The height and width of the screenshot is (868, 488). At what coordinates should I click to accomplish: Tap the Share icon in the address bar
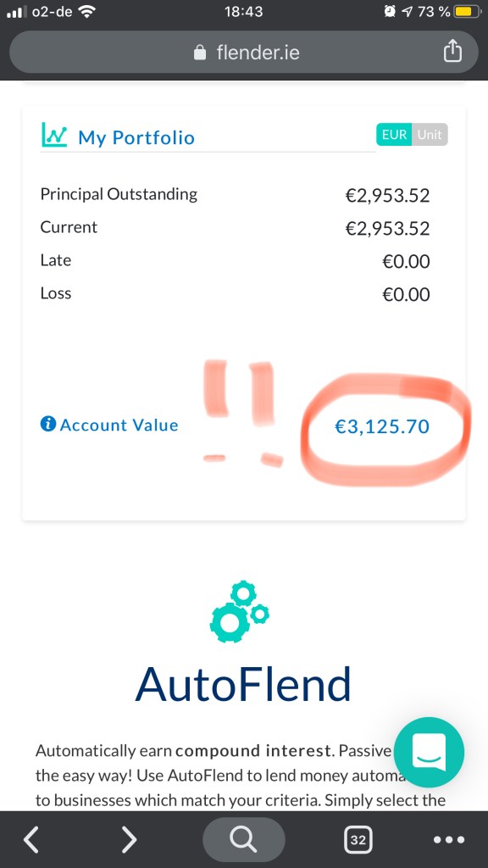pyautogui.click(x=452, y=51)
